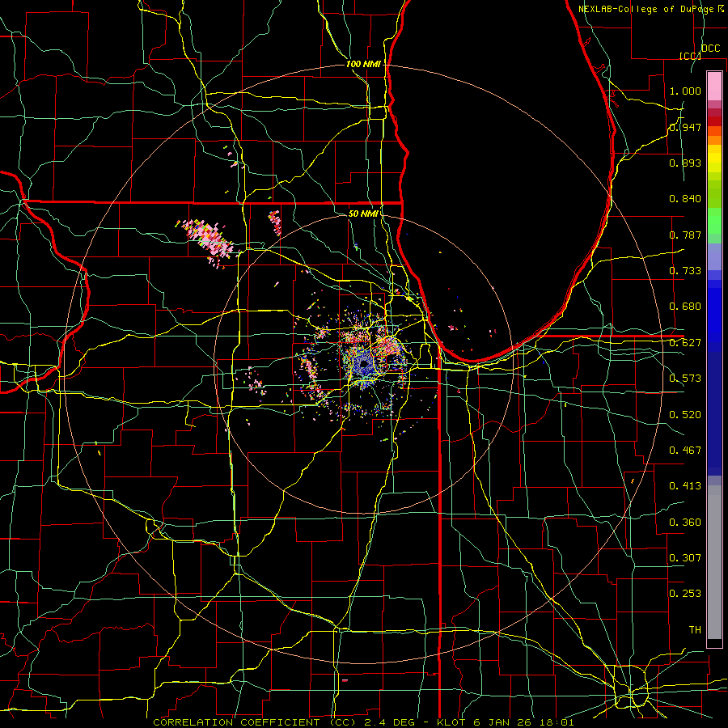
Task: Click the KLOT station identifier in caption
Action: click(451, 722)
